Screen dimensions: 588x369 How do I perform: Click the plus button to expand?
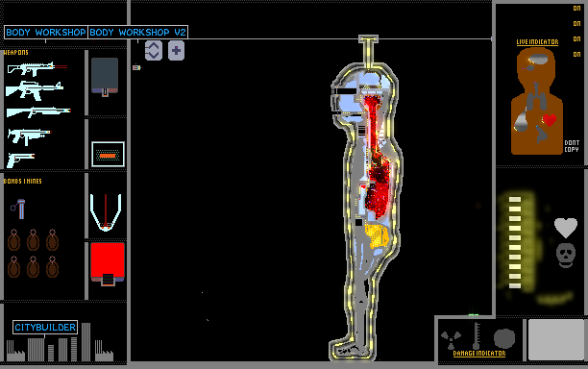pos(176,50)
